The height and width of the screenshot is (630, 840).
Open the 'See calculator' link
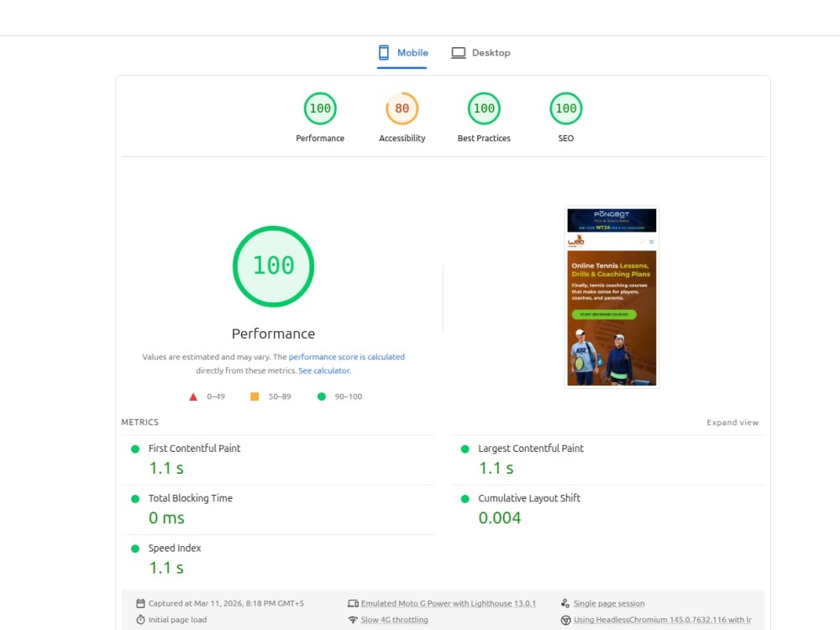click(x=324, y=370)
